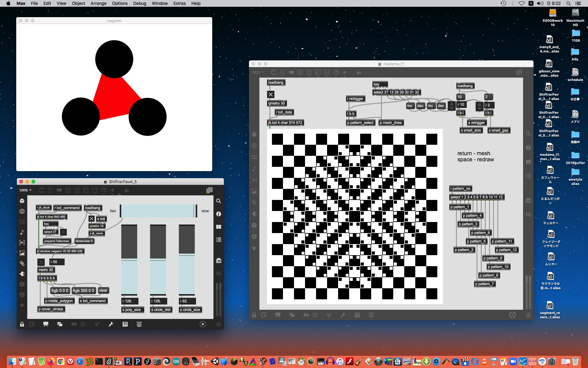This screenshot has height=368, width=588.
Task: Click the snapshot camera icon in right sidebar
Action: click(219, 260)
